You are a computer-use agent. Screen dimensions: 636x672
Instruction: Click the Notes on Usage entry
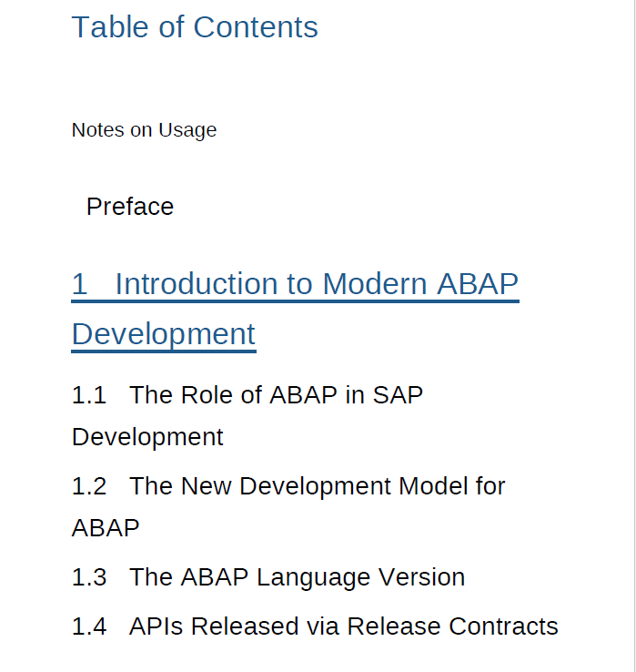pyautogui.click(x=144, y=130)
